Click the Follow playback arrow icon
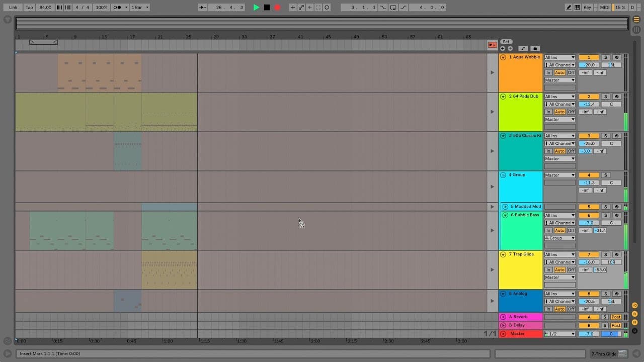Screen dimensions: 644x362 click(202, 8)
